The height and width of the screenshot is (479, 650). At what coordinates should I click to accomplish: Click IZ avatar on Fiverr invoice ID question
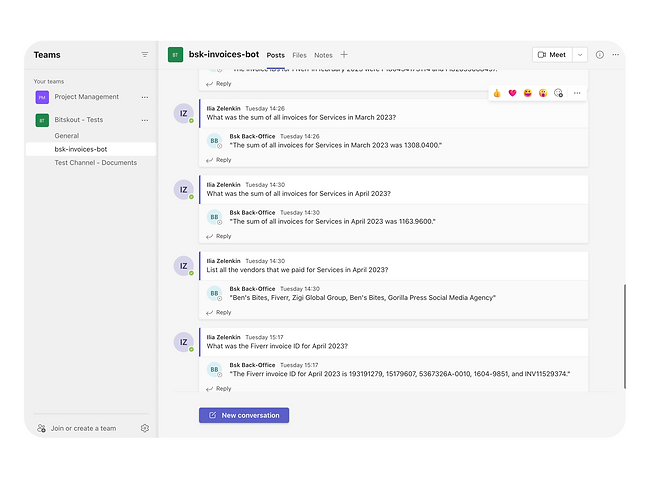point(183,342)
